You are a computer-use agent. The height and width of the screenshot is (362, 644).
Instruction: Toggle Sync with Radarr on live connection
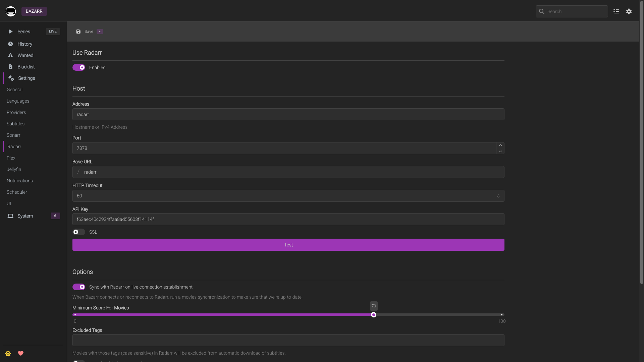pyautogui.click(x=79, y=287)
